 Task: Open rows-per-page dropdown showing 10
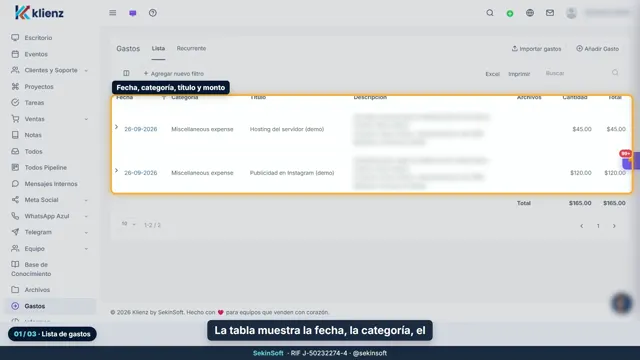128,224
